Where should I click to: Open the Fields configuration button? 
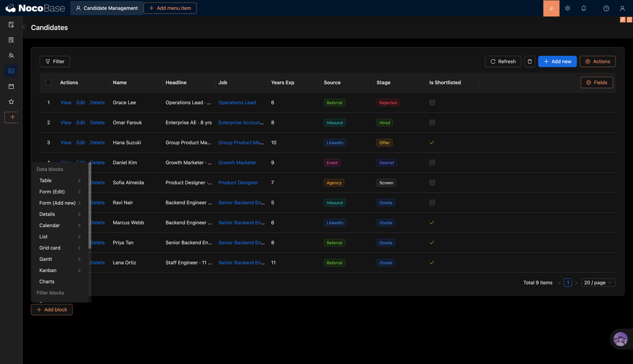click(x=596, y=82)
